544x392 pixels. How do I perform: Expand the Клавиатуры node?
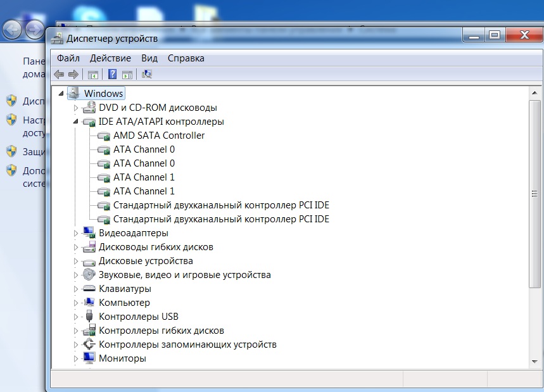pyautogui.click(x=76, y=289)
